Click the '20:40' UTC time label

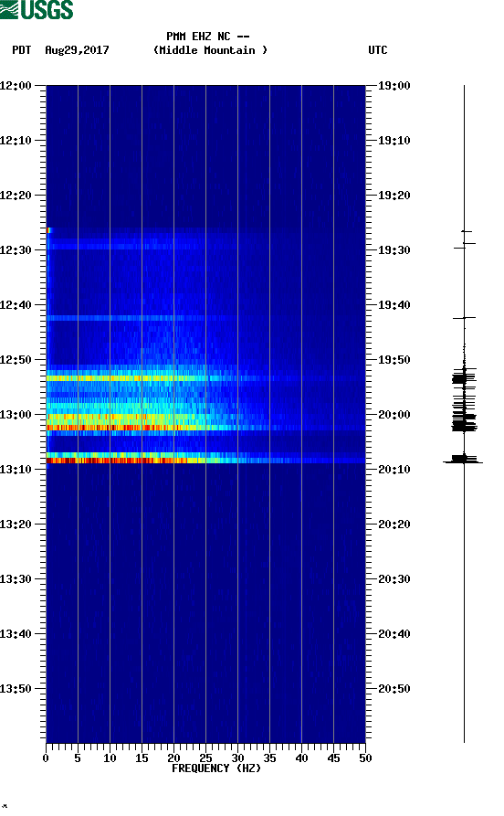coord(394,634)
